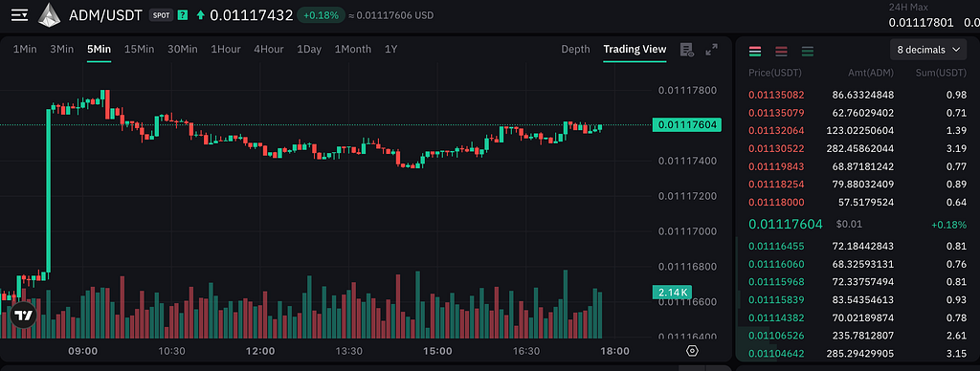Open the 8 decimals dropdown
Screen dimensions: 980x371
coord(928,50)
